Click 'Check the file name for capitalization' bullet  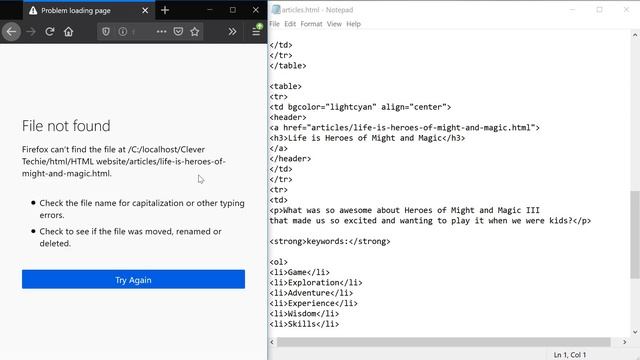click(142, 209)
